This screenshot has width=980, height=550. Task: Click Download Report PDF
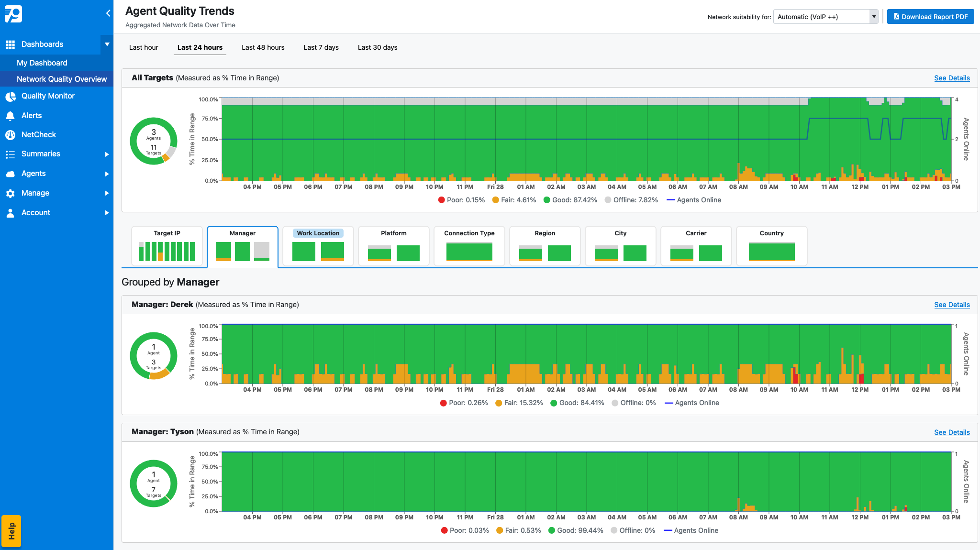click(x=930, y=16)
